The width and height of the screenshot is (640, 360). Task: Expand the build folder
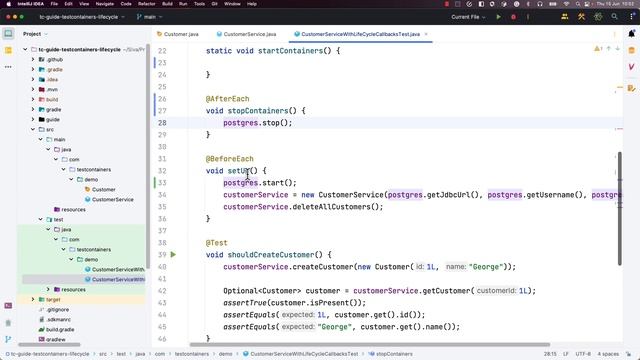click(x=33, y=100)
